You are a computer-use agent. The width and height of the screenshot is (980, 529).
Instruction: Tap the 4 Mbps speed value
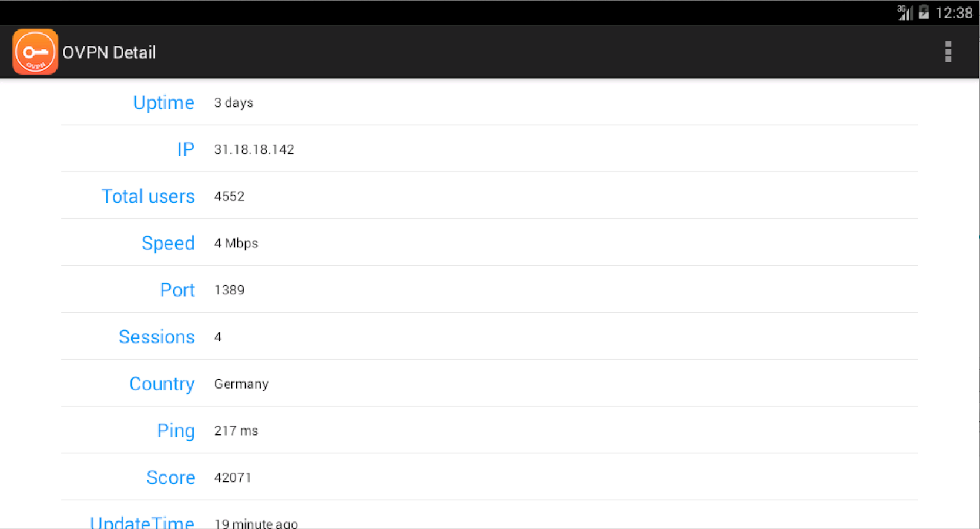pos(236,243)
